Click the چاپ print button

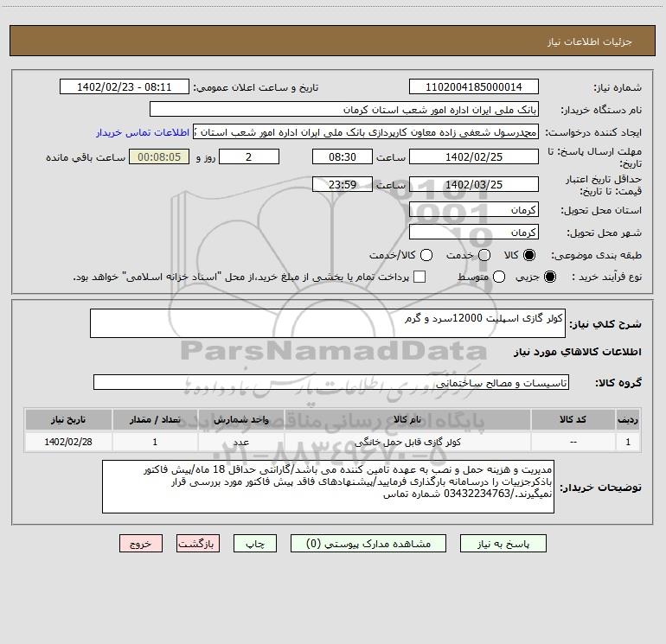click(x=255, y=544)
